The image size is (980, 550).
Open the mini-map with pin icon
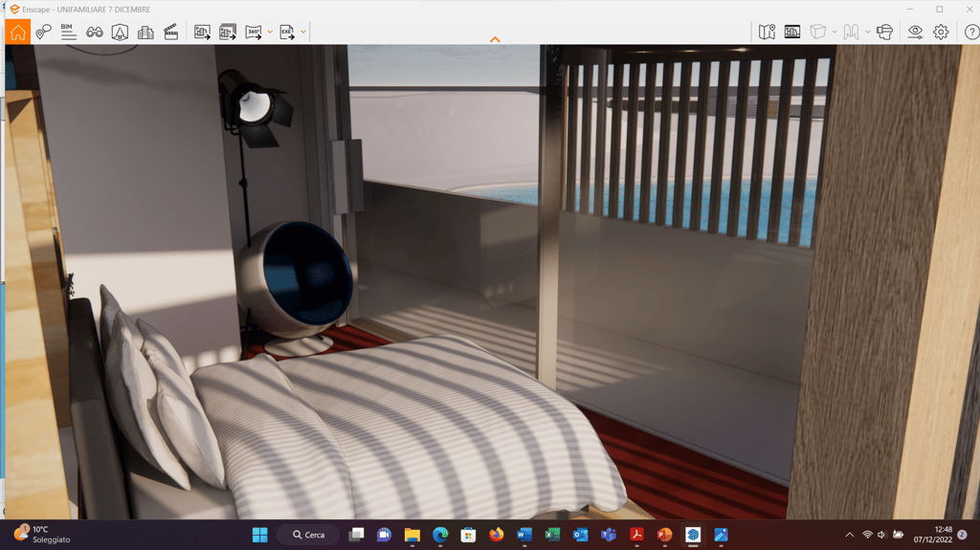pos(767,32)
